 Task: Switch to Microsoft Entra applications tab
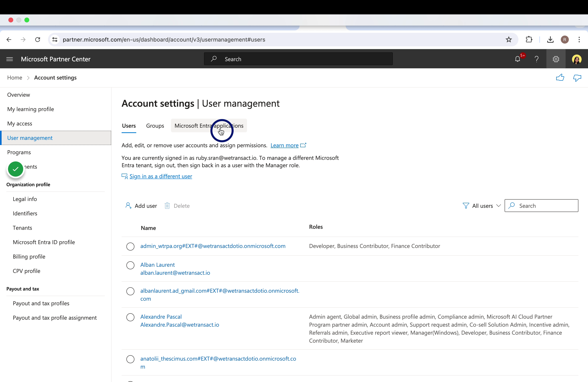pos(209,126)
